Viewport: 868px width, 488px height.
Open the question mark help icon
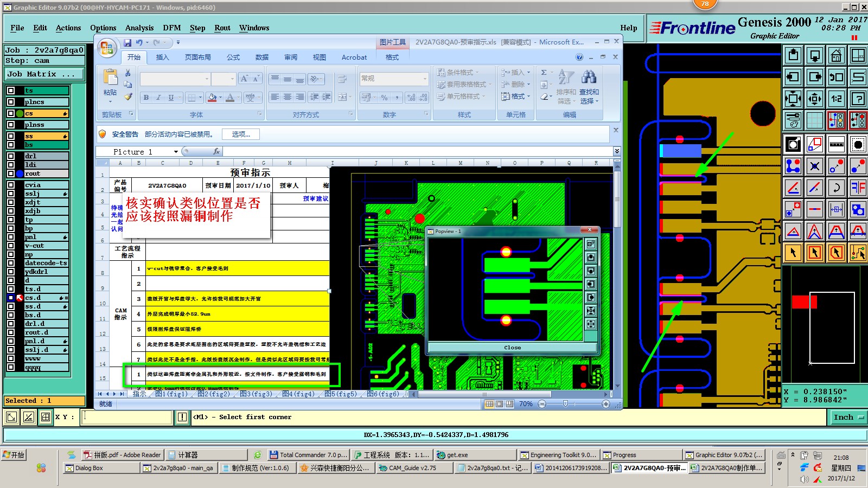858,99
